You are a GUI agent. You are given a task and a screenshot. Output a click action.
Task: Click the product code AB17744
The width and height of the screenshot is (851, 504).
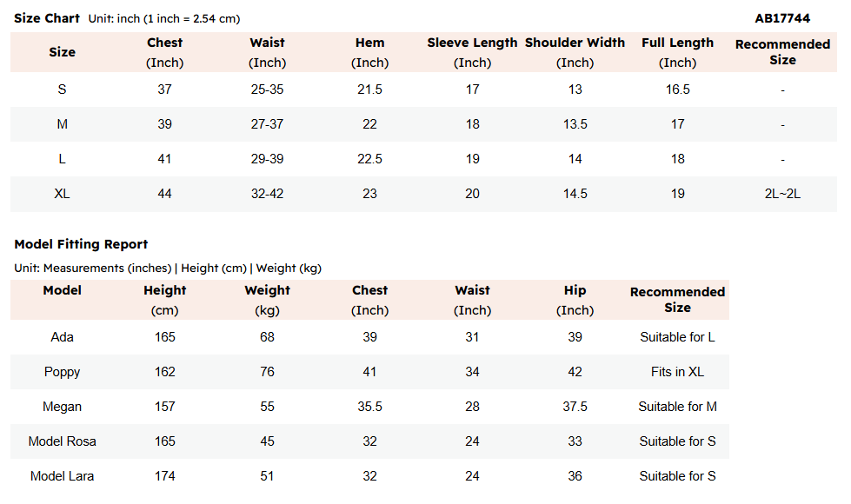[782, 18]
